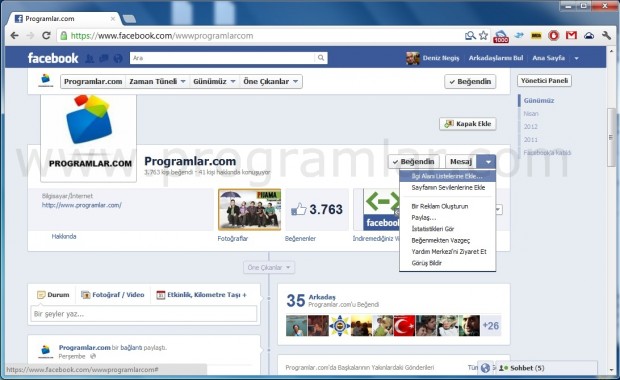Click the browser address bar URL
Image resolution: width=620 pixels, height=380 pixels.
click(x=162, y=36)
